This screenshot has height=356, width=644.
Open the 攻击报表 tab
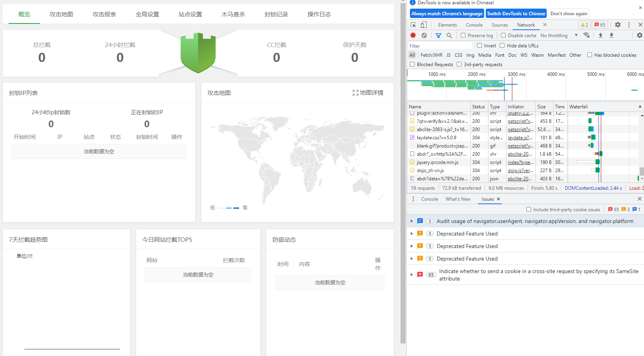104,14
